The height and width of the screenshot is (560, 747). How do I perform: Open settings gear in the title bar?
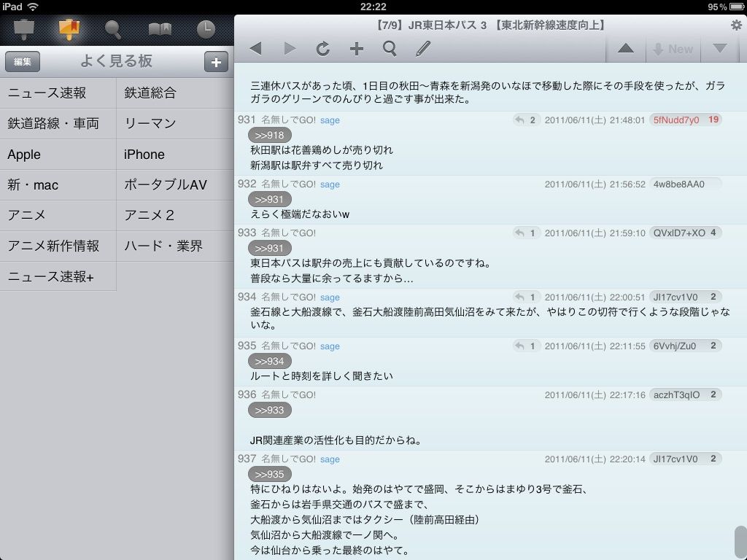tap(737, 26)
